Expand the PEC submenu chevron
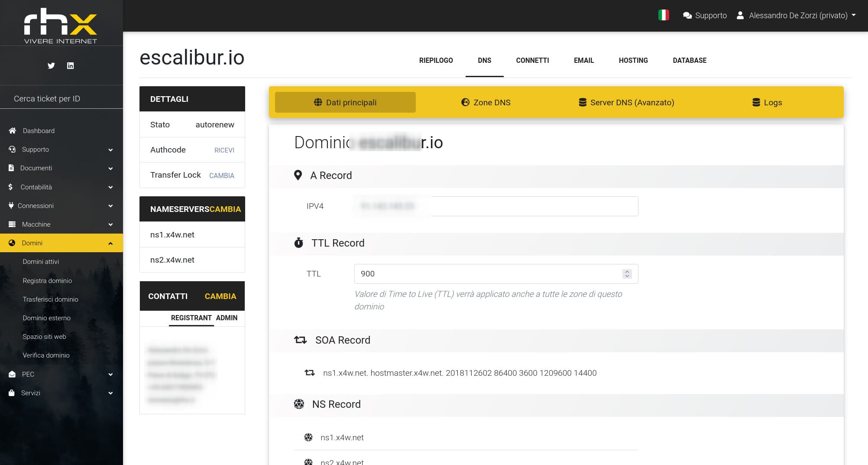Screen dimensions: 868x465 [110, 374]
